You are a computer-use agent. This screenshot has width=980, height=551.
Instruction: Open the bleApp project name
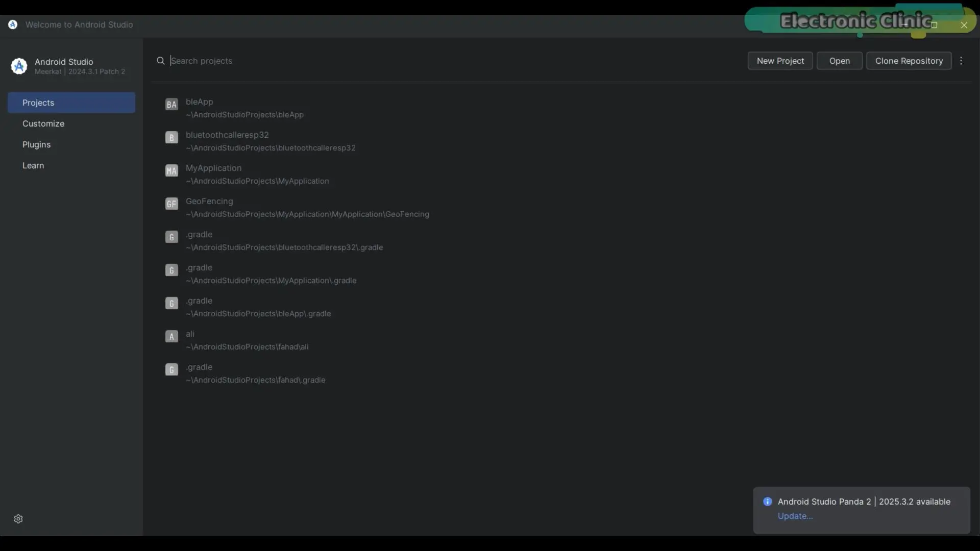click(199, 102)
